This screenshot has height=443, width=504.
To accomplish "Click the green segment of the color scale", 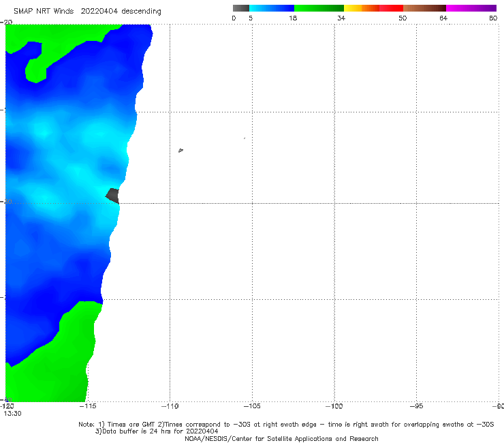I will (319, 8).
